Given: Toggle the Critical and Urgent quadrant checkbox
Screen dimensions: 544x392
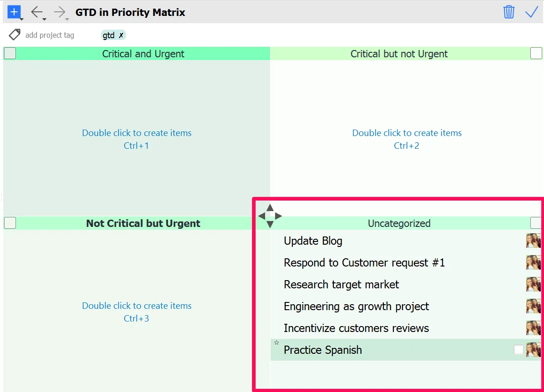Looking at the screenshot, I should [x=10, y=53].
